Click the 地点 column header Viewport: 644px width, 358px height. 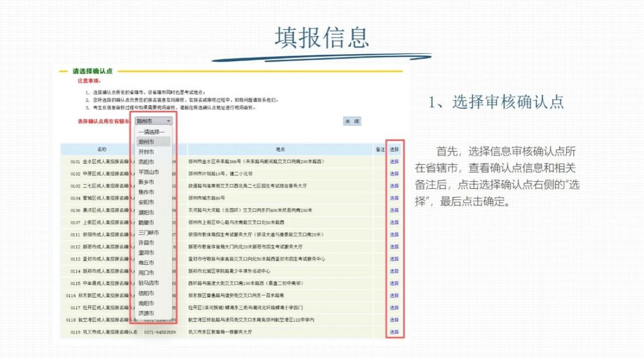[x=280, y=149]
